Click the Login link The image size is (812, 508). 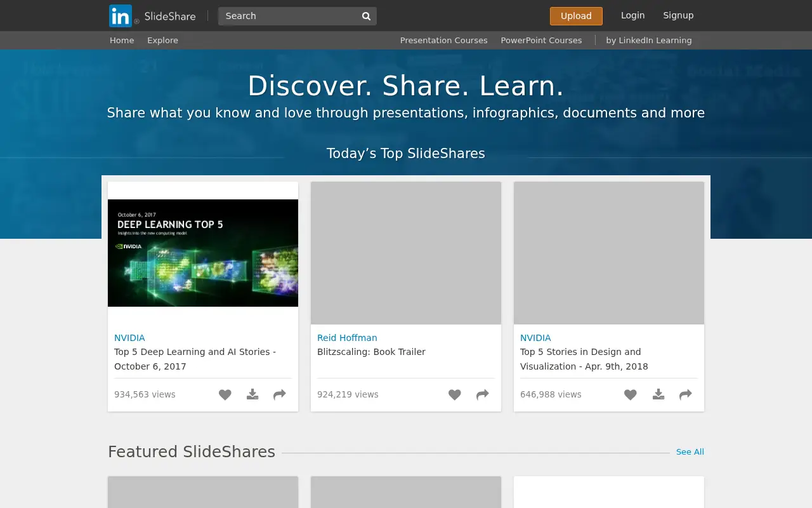(632, 15)
